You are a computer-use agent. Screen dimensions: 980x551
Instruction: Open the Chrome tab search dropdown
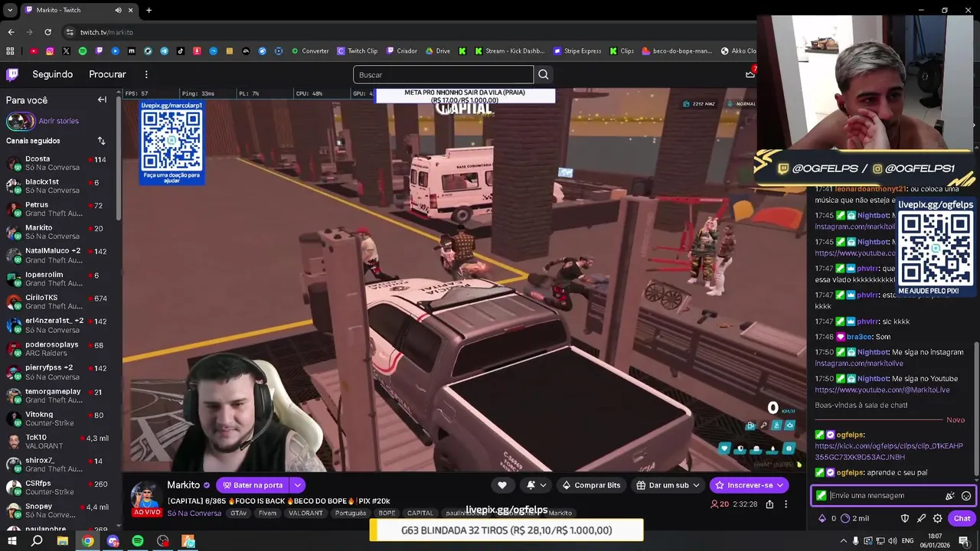(10, 10)
